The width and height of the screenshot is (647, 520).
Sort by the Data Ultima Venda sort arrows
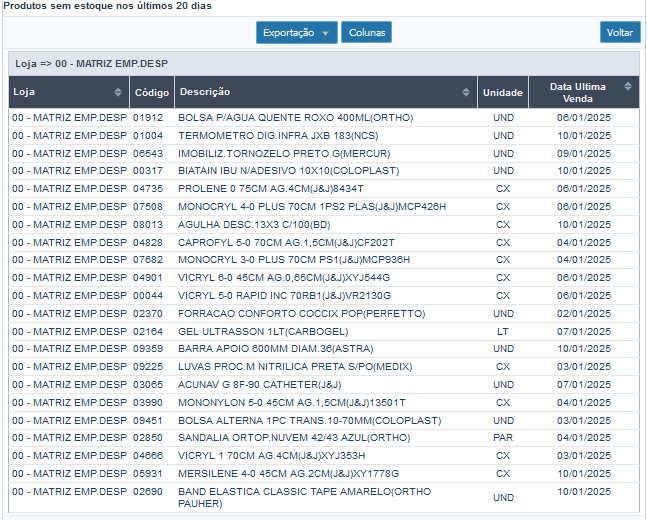point(628,86)
